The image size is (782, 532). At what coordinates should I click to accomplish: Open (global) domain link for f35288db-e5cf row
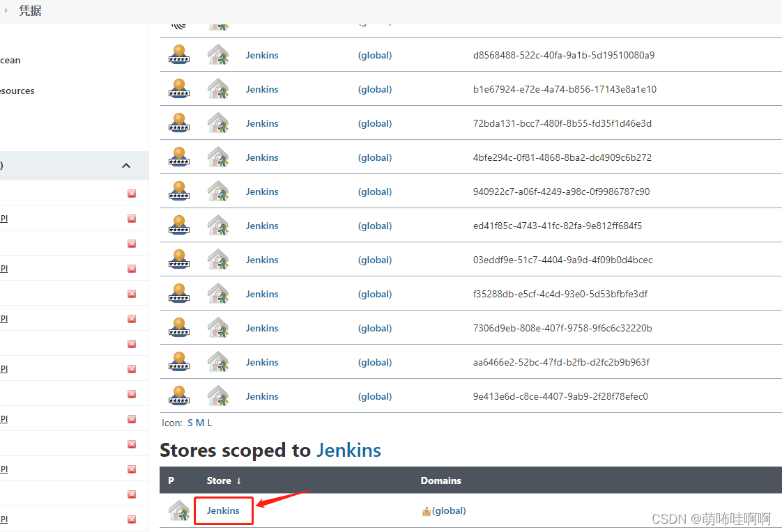coord(375,294)
